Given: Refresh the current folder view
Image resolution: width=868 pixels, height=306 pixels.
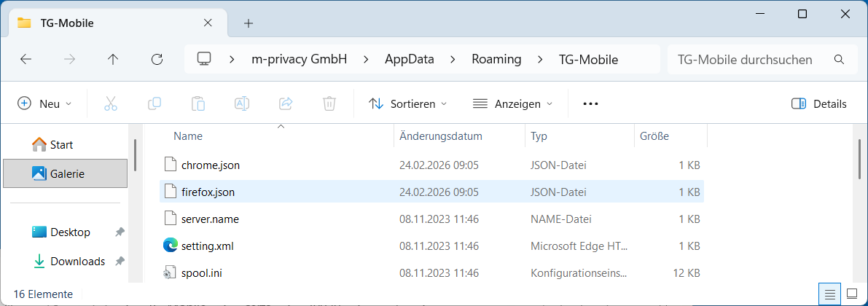Looking at the screenshot, I should [x=156, y=60].
